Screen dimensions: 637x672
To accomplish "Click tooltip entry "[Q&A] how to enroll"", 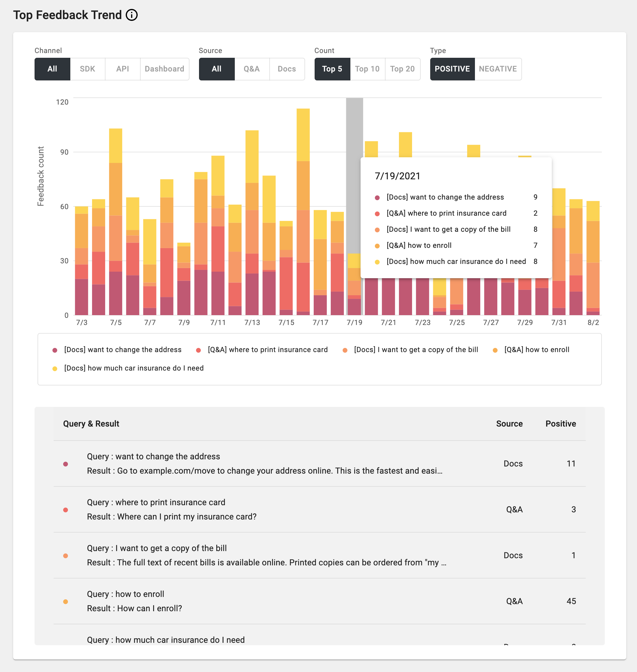I will 419,245.
